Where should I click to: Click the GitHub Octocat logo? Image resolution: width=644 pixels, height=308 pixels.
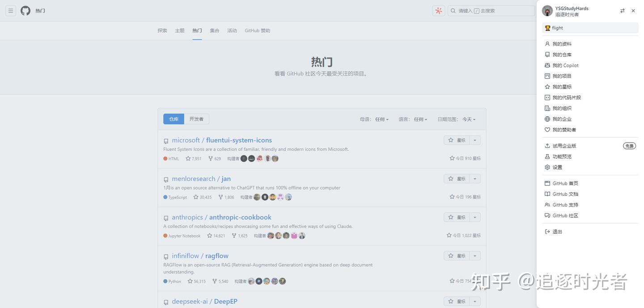coord(25,10)
